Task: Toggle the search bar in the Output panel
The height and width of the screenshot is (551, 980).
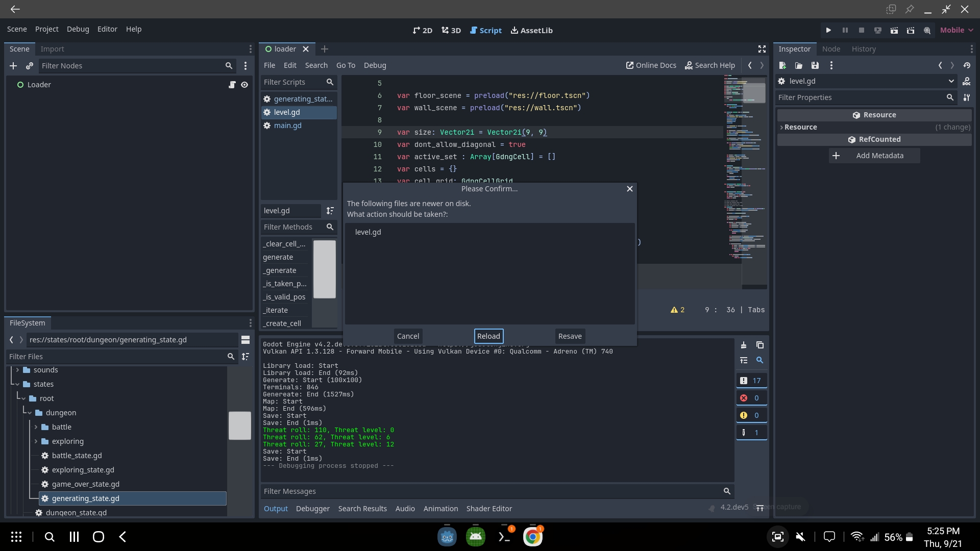Action: point(760,360)
